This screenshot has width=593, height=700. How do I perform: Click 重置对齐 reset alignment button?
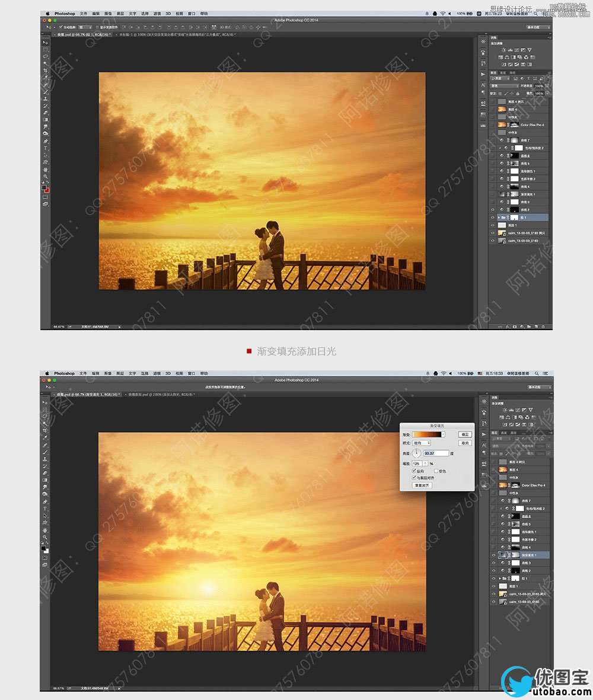point(422,485)
